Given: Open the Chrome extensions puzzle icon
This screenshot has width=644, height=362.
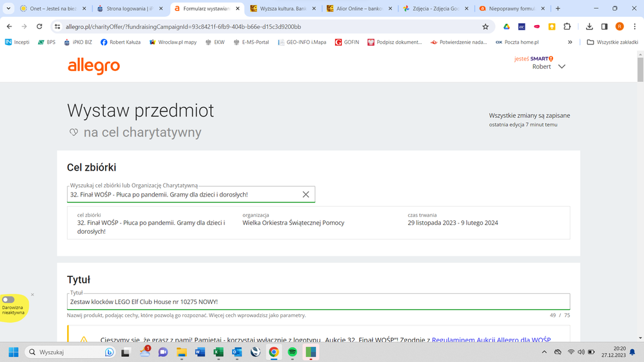Looking at the screenshot, I should click(x=567, y=26).
